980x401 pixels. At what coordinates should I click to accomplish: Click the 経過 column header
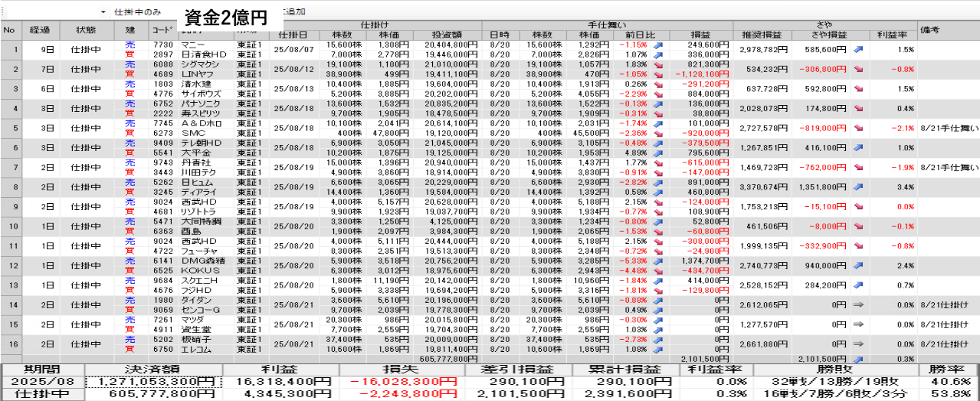coord(39,30)
